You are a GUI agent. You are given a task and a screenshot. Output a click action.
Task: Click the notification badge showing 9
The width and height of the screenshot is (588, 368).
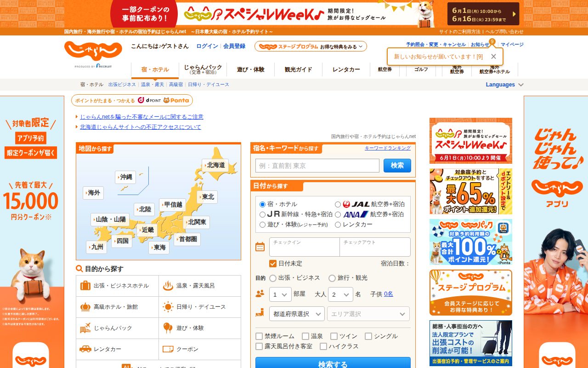(492, 42)
